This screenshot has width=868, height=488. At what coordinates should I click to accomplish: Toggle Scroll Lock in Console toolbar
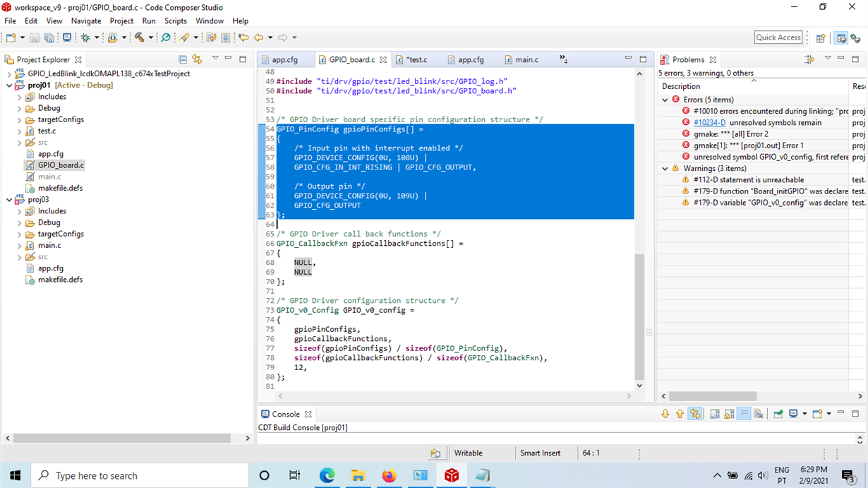click(x=729, y=414)
